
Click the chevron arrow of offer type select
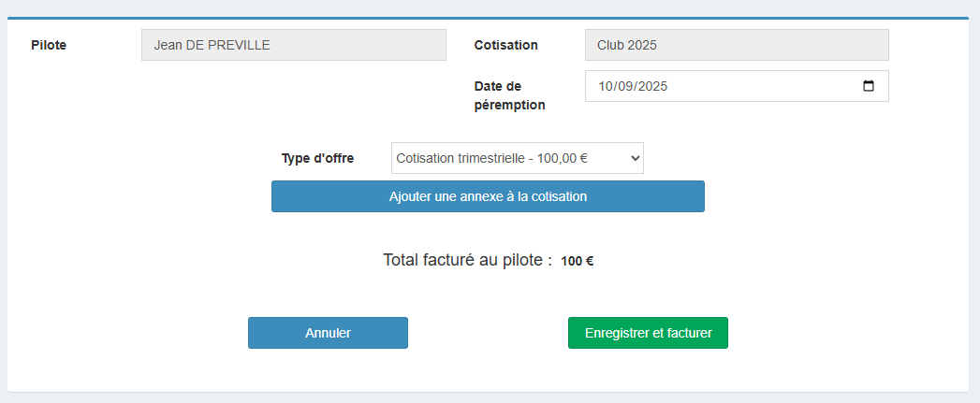636,159
